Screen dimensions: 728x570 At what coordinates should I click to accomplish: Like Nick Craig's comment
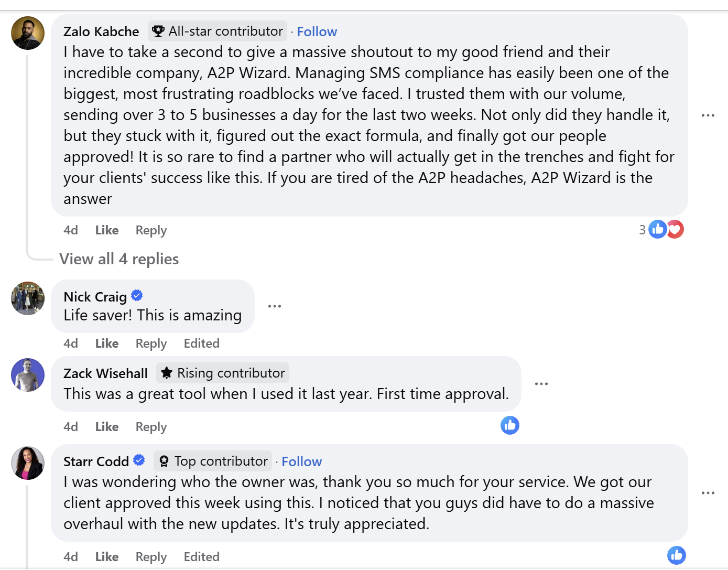pos(107,343)
